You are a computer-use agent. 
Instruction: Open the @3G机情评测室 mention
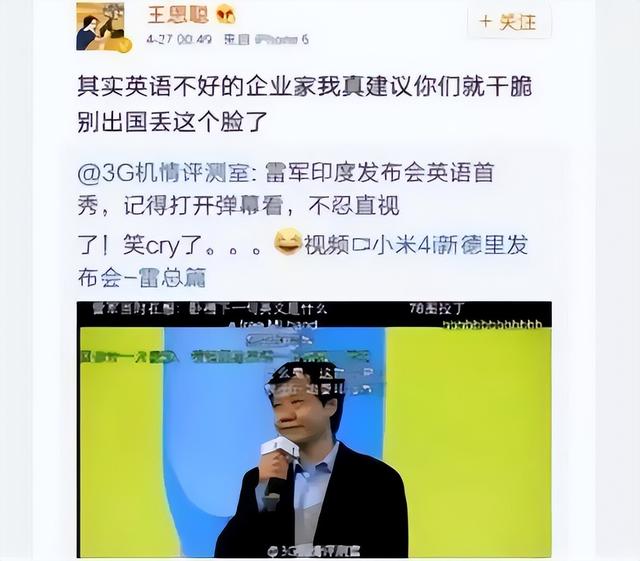pos(163,173)
